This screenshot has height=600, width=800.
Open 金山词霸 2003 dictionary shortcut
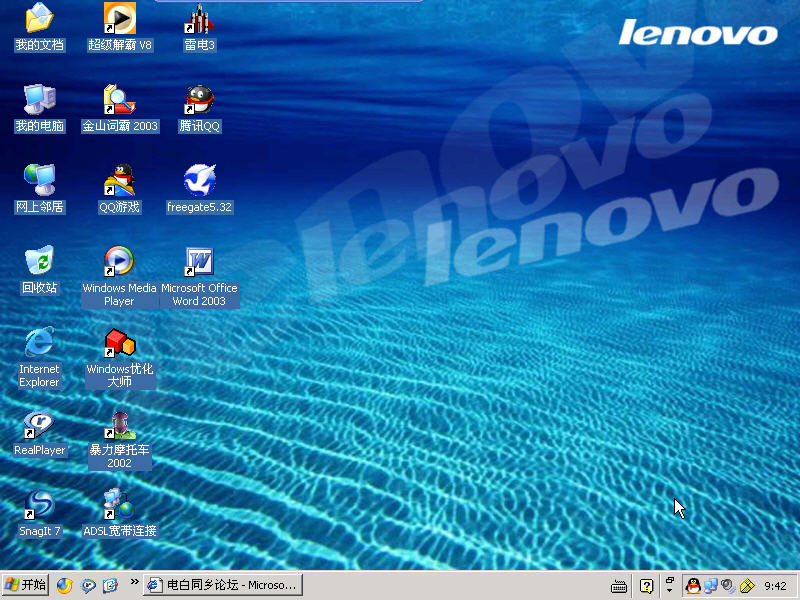pos(119,101)
